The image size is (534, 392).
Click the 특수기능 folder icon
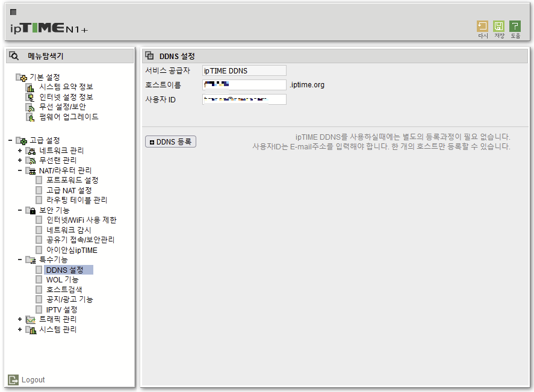[31, 260]
